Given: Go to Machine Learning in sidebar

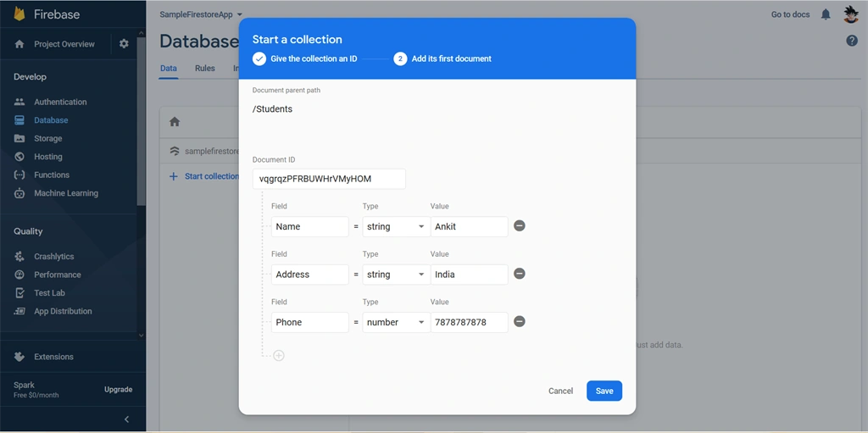Looking at the screenshot, I should [66, 193].
